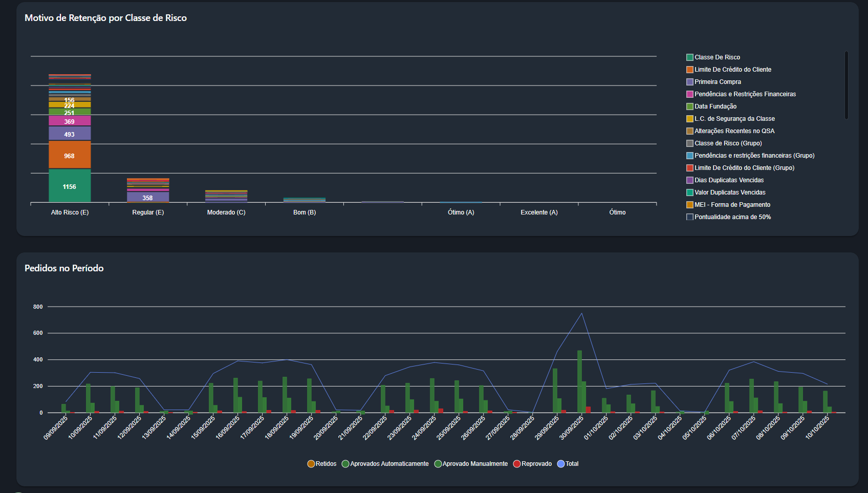Hide the Limite De Crédito do Cliente series
The image size is (868, 493).
[x=689, y=70]
